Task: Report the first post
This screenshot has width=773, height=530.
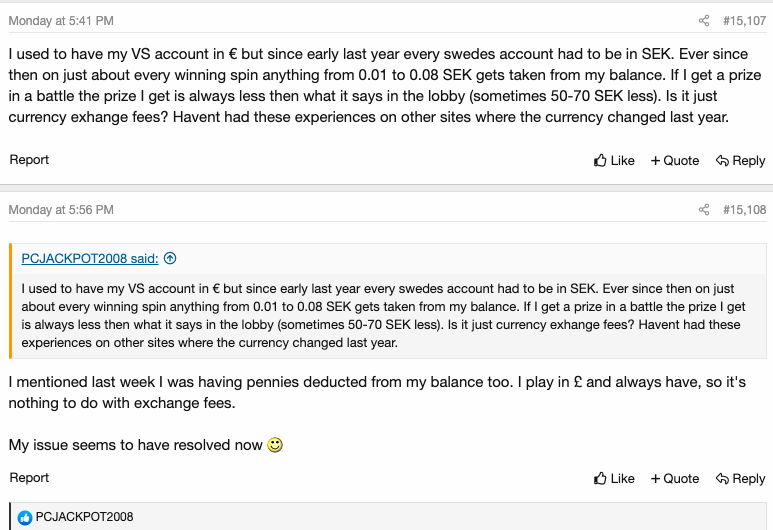Action: [x=29, y=160]
